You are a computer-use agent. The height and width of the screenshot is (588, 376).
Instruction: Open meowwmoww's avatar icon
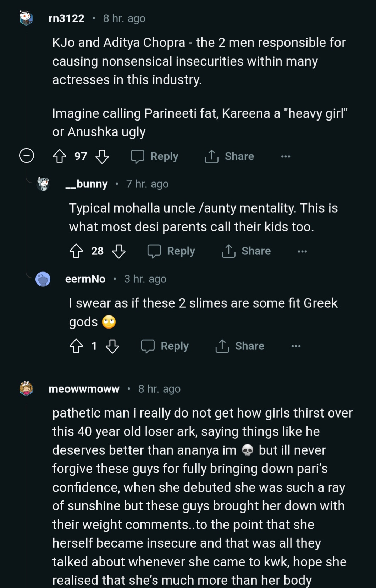(x=26, y=389)
